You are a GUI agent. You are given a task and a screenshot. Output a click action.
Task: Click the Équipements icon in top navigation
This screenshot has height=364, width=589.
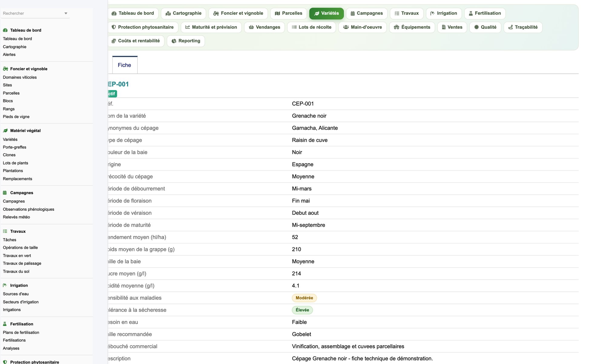(397, 27)
